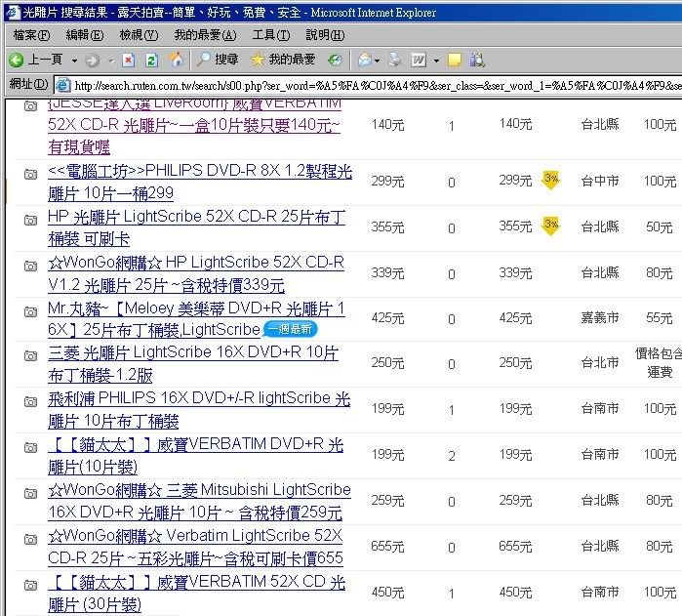The image size is (682, 616).
Task: Click the Mail envelope icon
Action: coord(365,61)
